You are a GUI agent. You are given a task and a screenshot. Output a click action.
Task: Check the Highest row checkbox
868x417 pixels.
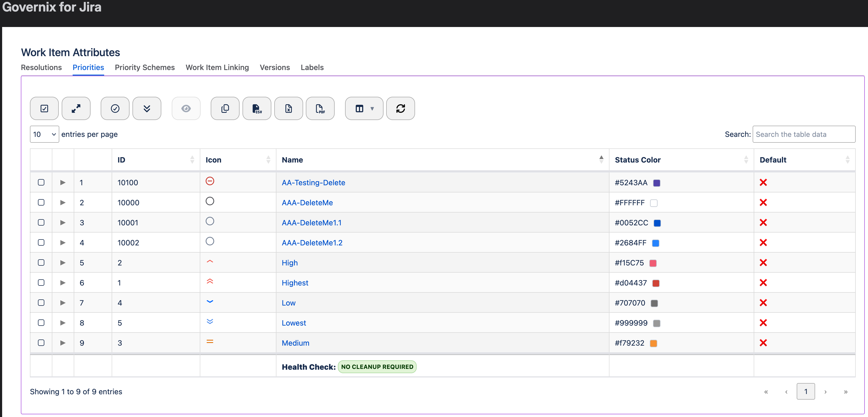pyautogui.click(x=41, y=283)
